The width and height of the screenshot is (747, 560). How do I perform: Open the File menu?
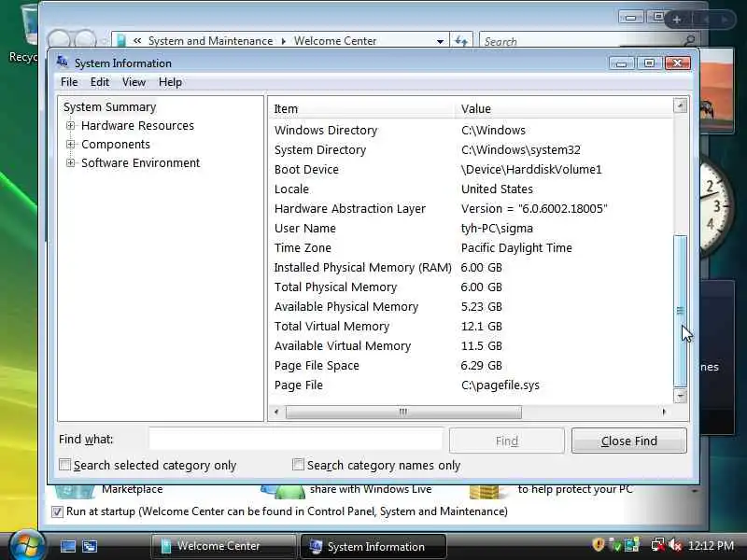69,82
